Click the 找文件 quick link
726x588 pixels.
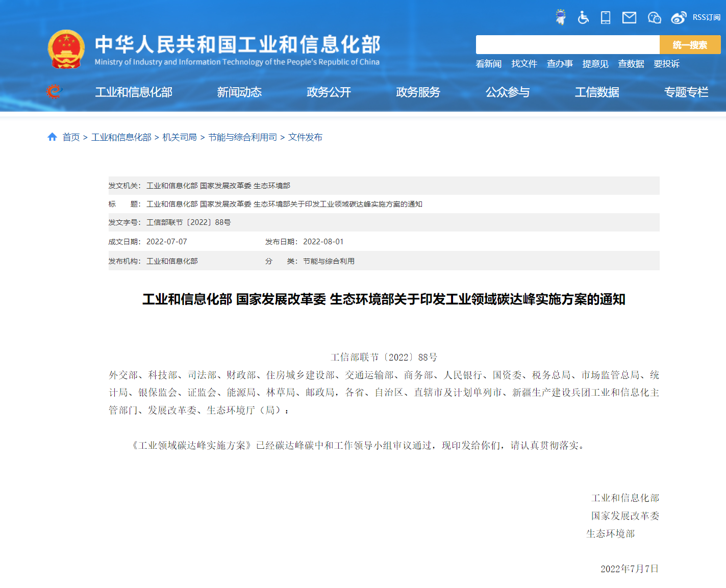pos(524,64)
